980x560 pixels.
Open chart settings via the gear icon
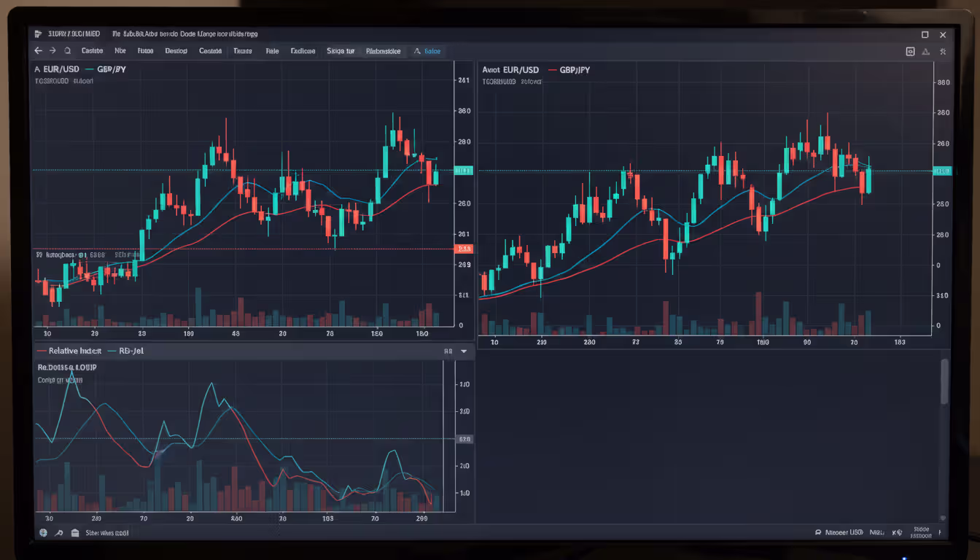pos(943,51)
